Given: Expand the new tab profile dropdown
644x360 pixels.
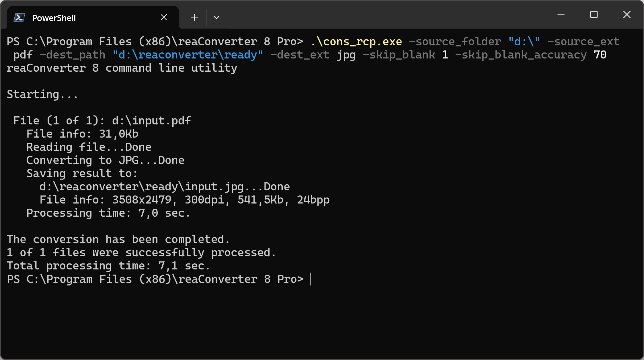Looking at the screenshot, I should click(x=216, y=17).
